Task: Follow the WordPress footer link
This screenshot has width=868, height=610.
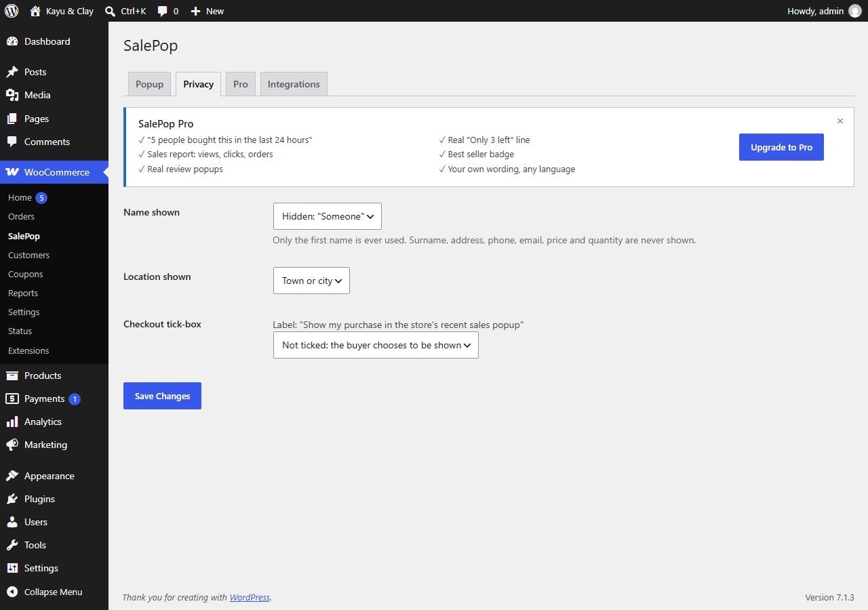Action: (x=250, y=597)
